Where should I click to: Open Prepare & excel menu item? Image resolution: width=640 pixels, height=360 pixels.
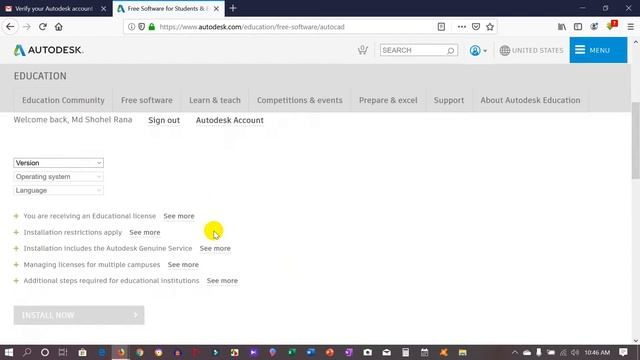[x=388, y=100]
